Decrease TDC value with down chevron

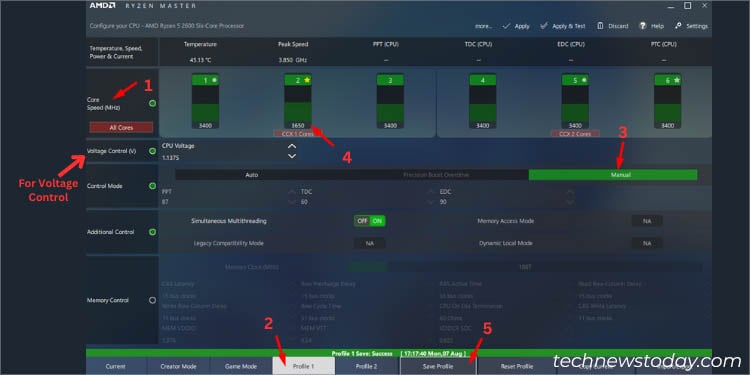click(x=431, y=202)
